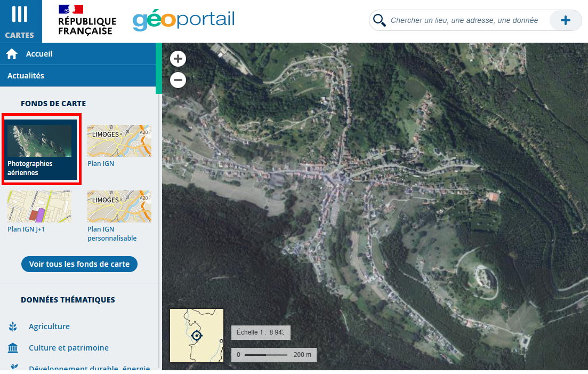Click in the place search field
The height and width of the screenshot is (374, 588).
tap(464, 20)
